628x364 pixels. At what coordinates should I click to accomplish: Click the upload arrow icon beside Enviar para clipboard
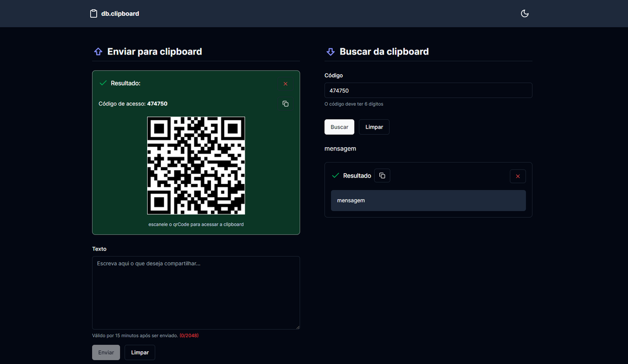click(x=98, y=52)
